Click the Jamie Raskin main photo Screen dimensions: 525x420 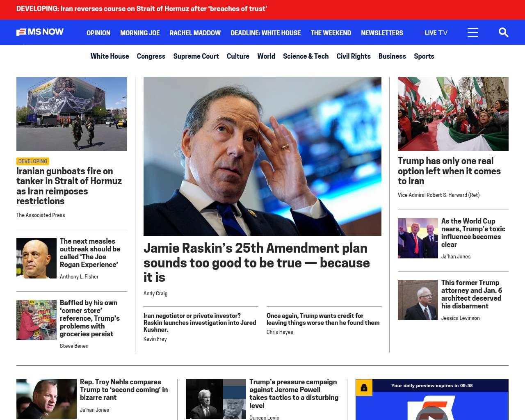click(x=262, y=156)
